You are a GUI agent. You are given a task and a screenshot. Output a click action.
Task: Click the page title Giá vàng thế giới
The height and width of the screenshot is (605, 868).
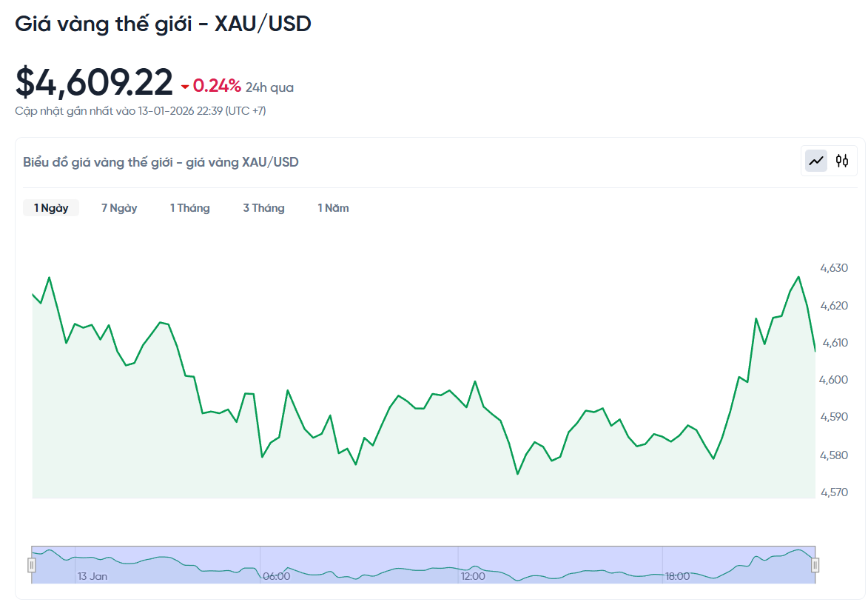[163, 24]
